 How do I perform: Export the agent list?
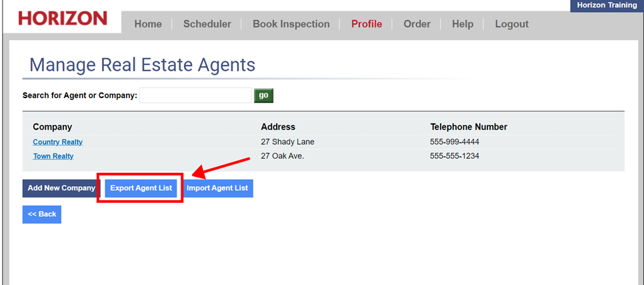(x=141, y=188)
